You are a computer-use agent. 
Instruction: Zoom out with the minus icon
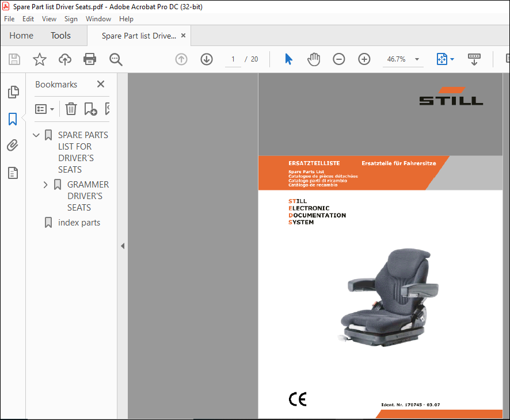(x=339, y=59)
